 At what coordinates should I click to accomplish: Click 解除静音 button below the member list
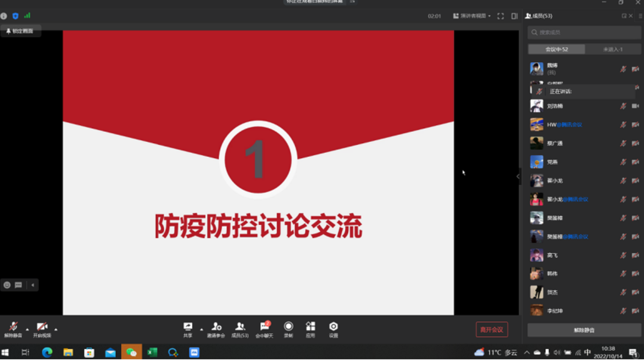(x=584, y=330)
